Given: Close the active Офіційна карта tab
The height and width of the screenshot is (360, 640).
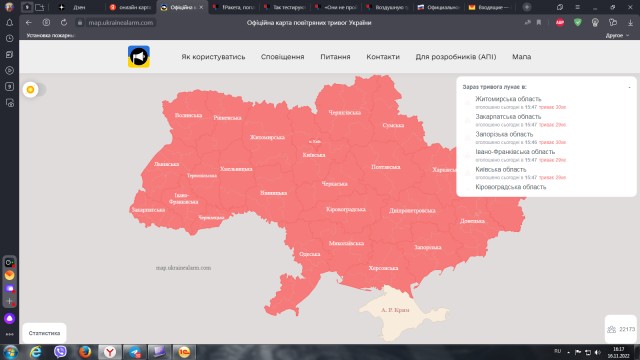Looking at the screenshot, I should coord(201,7).
